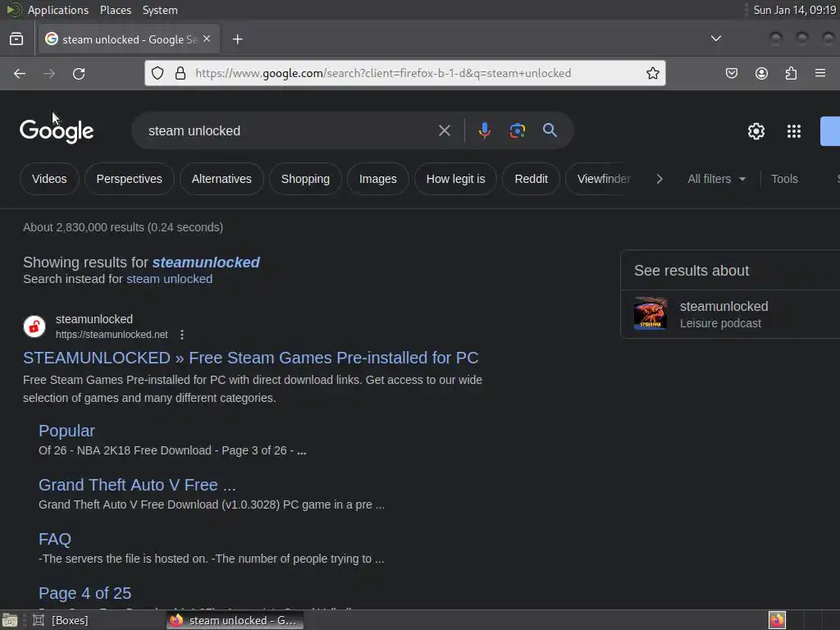Open Google quick settings gear
The height and width of the screenshot is (630, 840).
pos(756,131)
